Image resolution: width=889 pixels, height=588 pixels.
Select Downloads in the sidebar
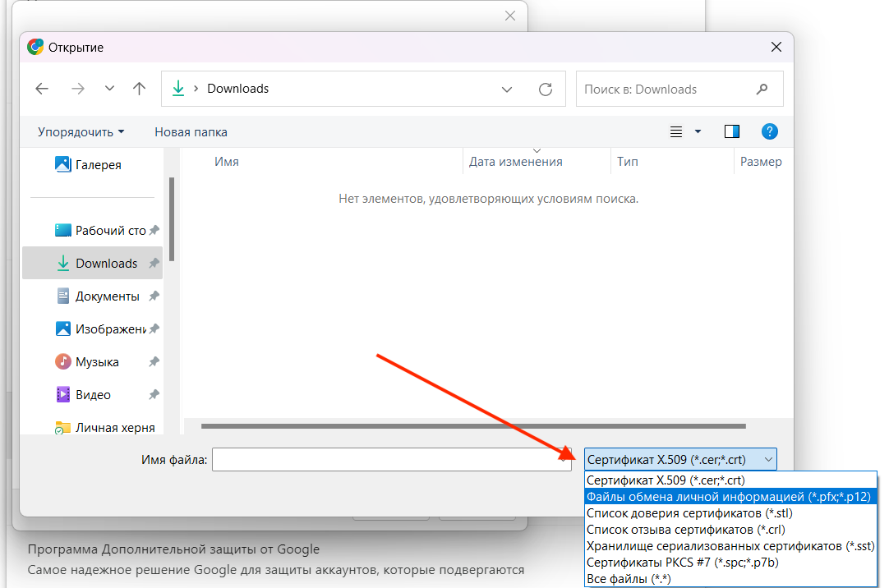click(x=93, y=263)
